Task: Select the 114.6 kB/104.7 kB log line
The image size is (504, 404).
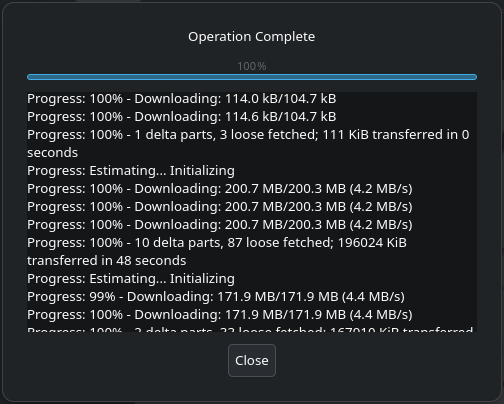Action: pyautogui.click(x=182, y=117)
